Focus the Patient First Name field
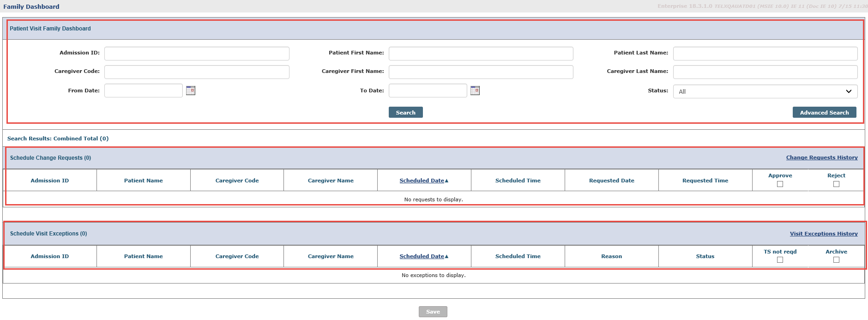This screenshot has height=320, width=868. click(481, 54)
